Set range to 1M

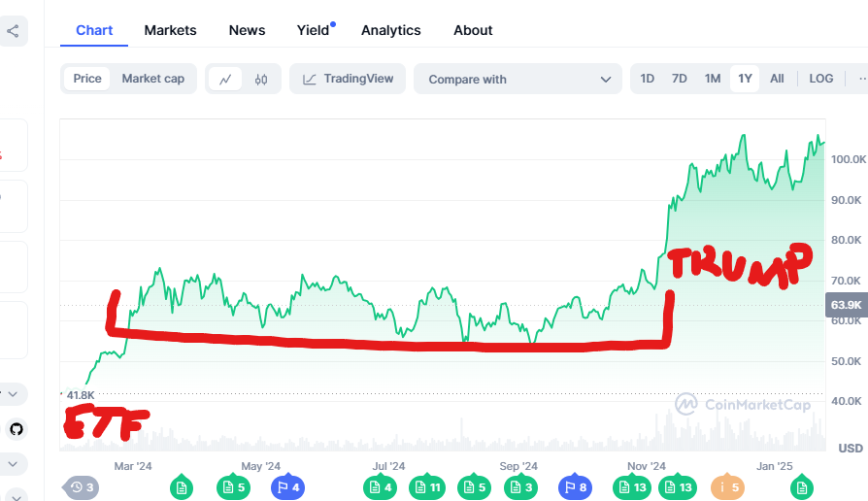tap(713, 79)
